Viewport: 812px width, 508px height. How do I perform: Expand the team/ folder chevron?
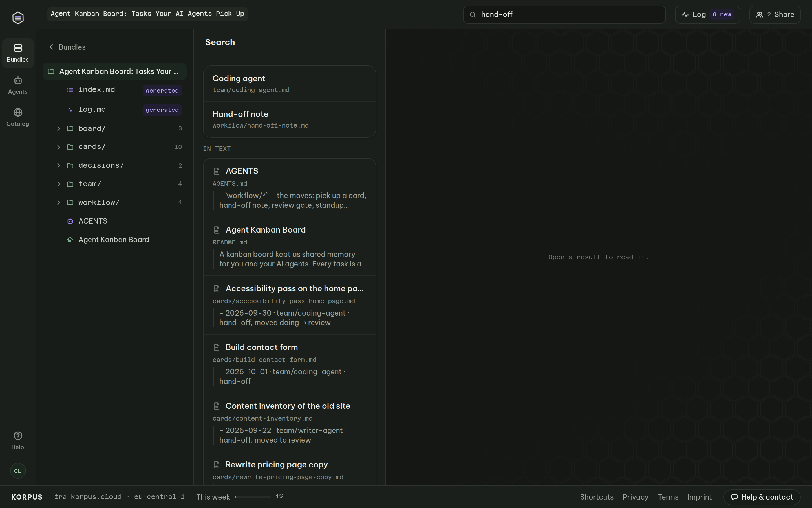point(59,184)
